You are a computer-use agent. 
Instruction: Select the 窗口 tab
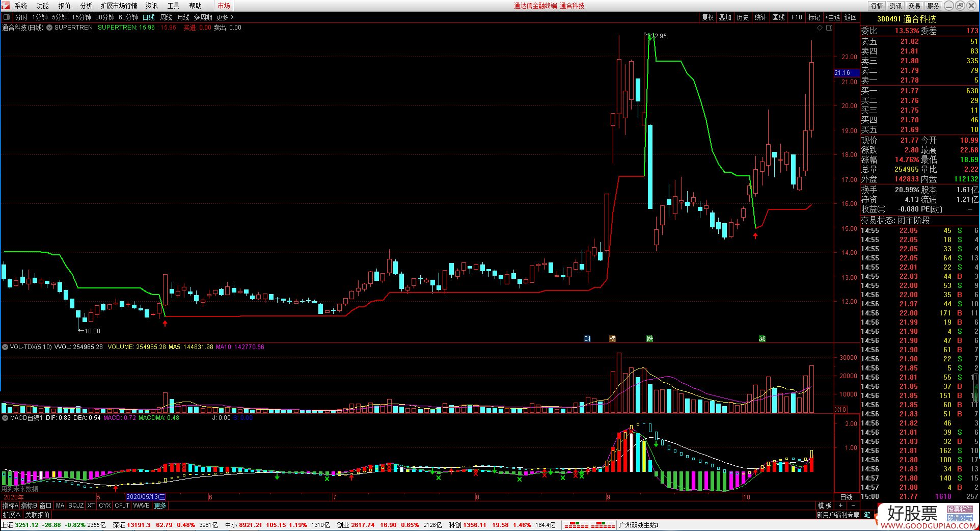[x=46, y=506]
